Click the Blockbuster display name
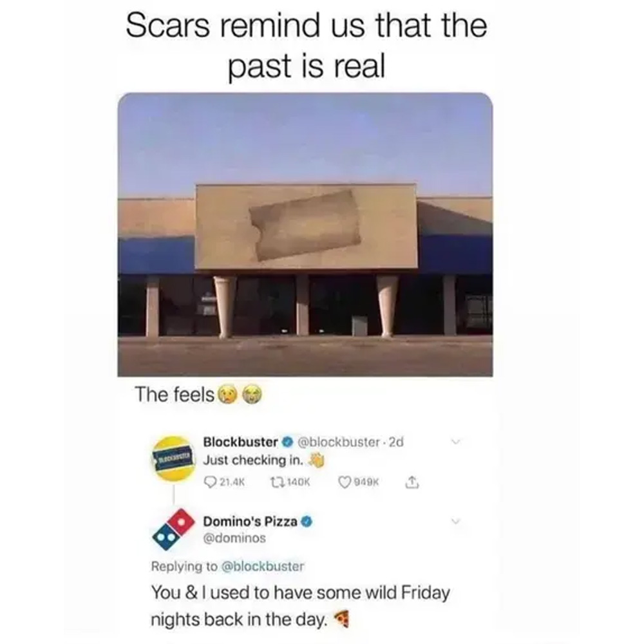Viewport: 644px width, 644px height. [x=241, y=442]
